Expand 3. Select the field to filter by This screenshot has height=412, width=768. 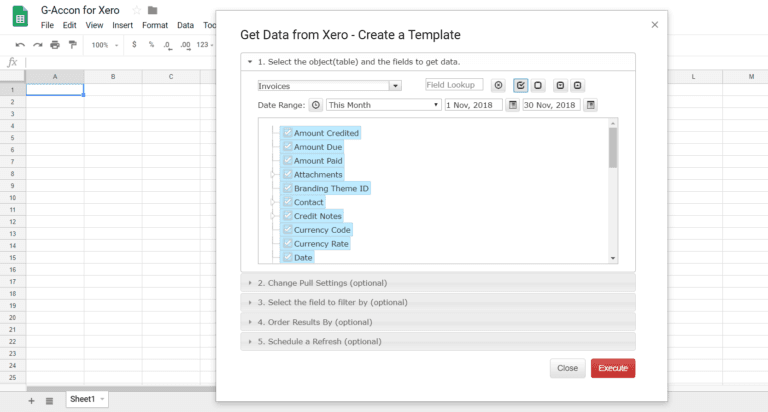(438, 302)
